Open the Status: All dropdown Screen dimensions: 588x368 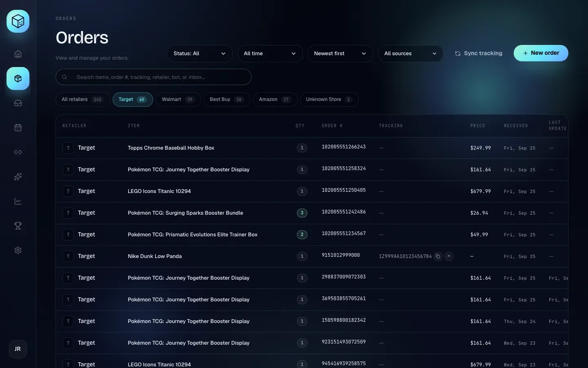click(x=200, y=54)
